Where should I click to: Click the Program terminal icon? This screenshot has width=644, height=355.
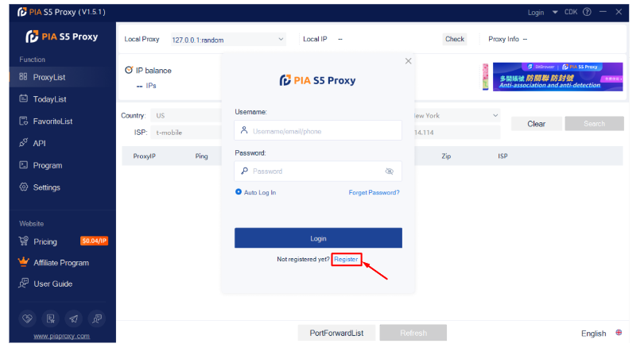coord(23,165)
